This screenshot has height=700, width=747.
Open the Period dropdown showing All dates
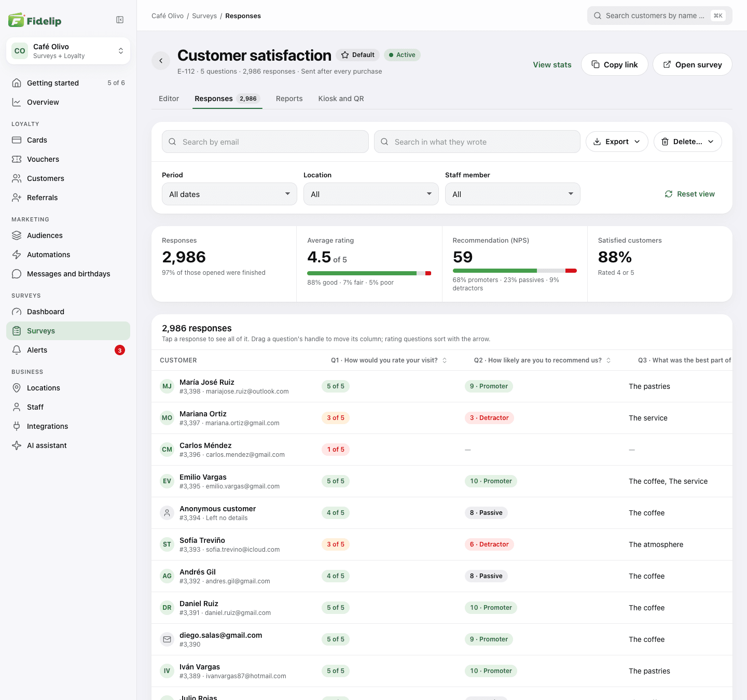[x=229, y=194]
